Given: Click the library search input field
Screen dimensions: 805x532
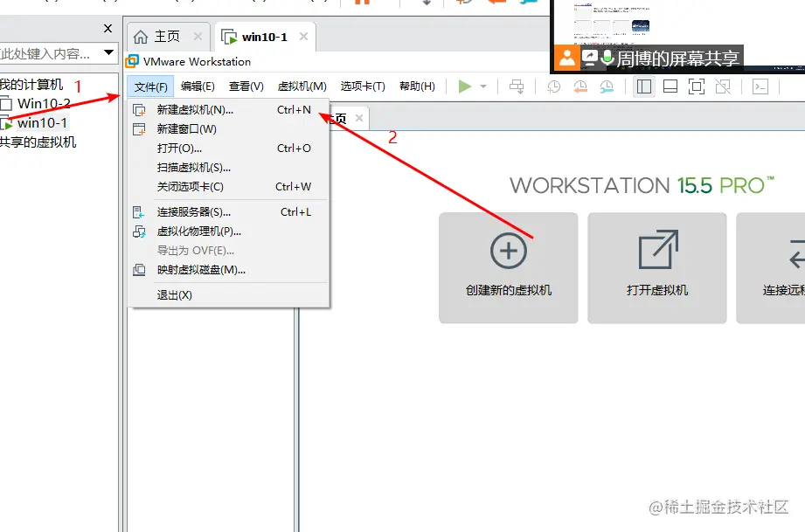Looking at the screenshot, I should pos(50,53).
